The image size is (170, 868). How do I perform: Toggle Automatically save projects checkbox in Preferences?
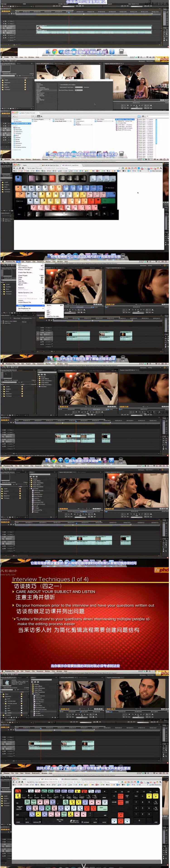tap(60, 85)
